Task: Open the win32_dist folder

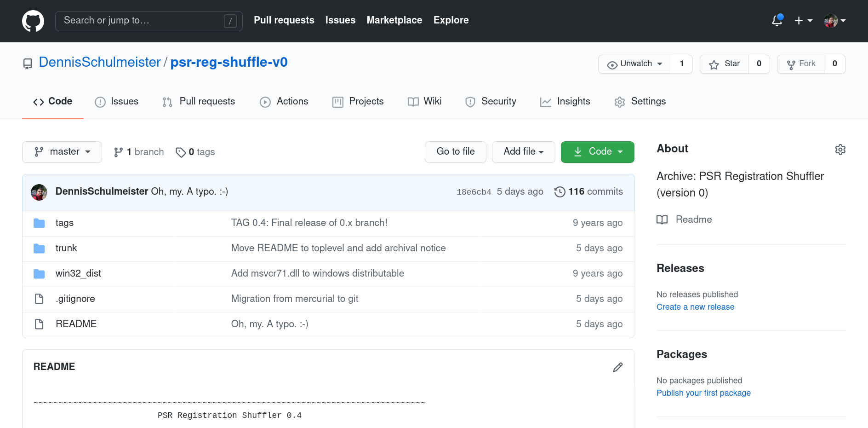Action: [x=78, y=274]
